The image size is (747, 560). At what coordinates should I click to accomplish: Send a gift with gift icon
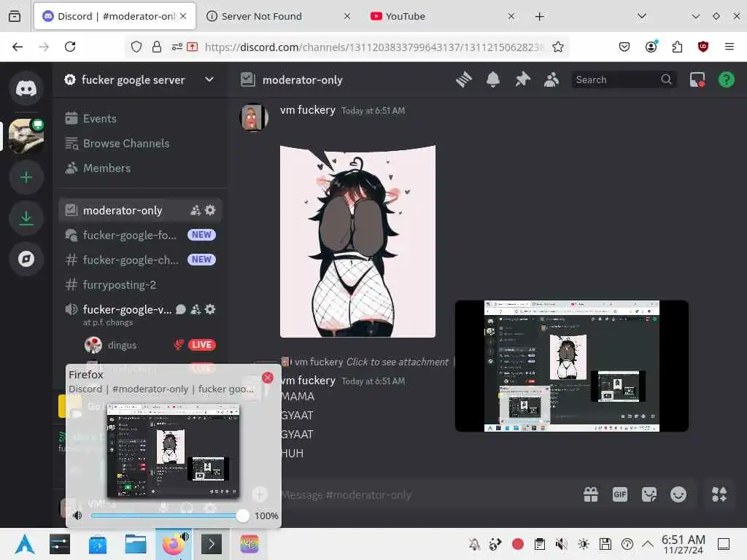click(x=591, y=495)
